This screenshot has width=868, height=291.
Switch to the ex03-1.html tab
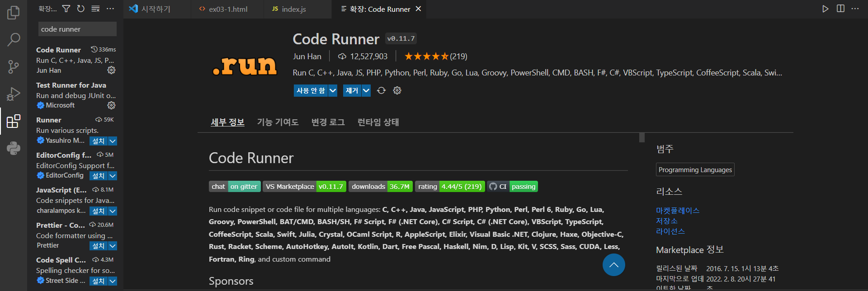(x=228, y=9)
